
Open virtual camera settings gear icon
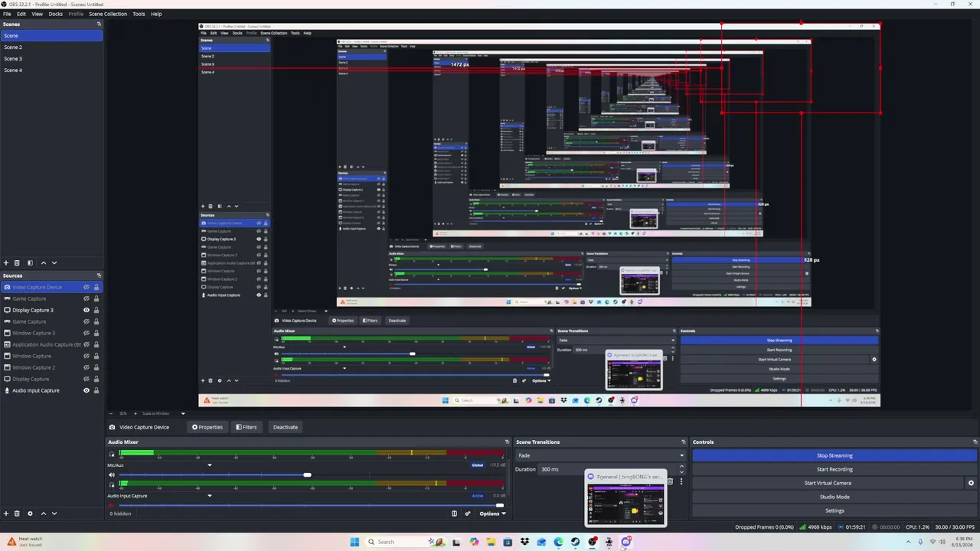click(x=971, y=483)
